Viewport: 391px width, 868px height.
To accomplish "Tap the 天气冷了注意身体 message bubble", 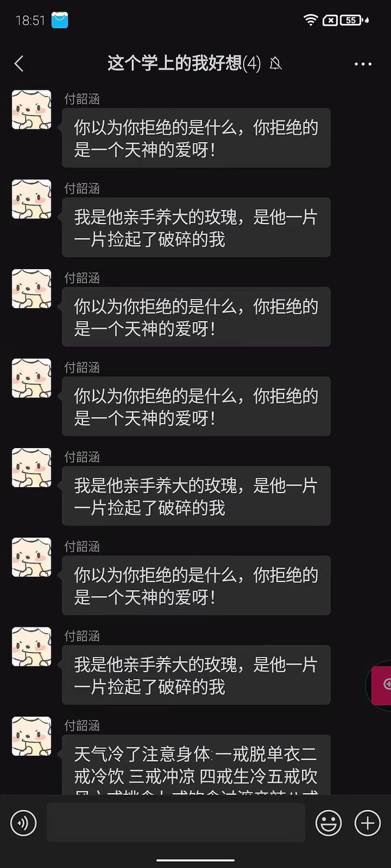I will [196, 765].
